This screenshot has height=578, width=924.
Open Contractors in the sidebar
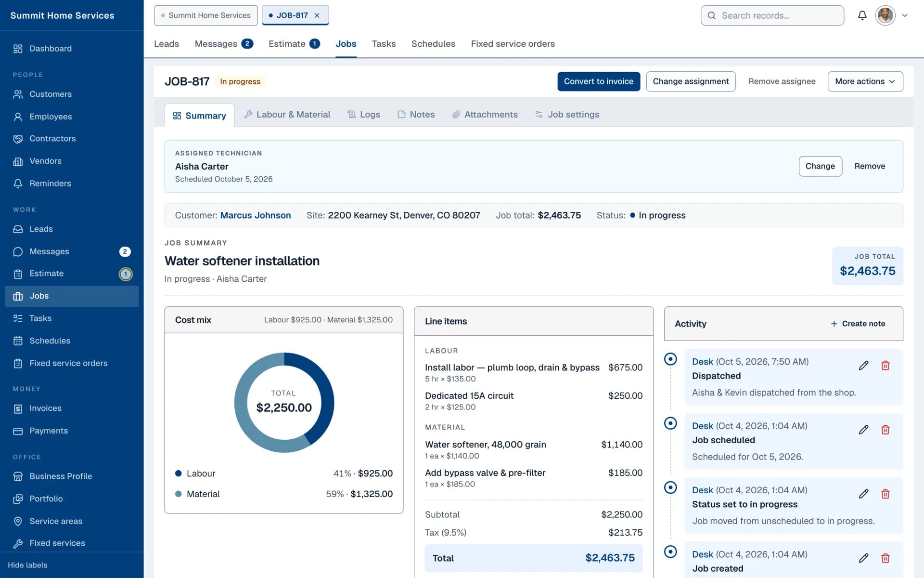[72, 139]
